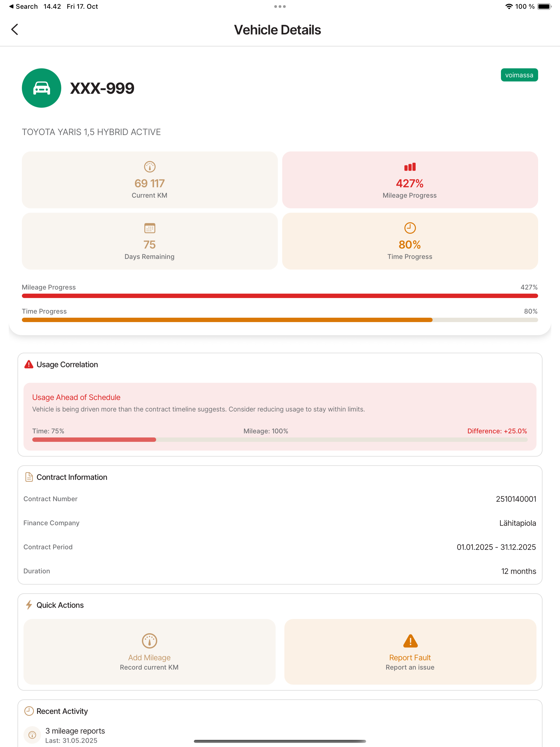The image size is (560, 747).
Task: Tap the green car avatar icon
Action: (42, 88)
